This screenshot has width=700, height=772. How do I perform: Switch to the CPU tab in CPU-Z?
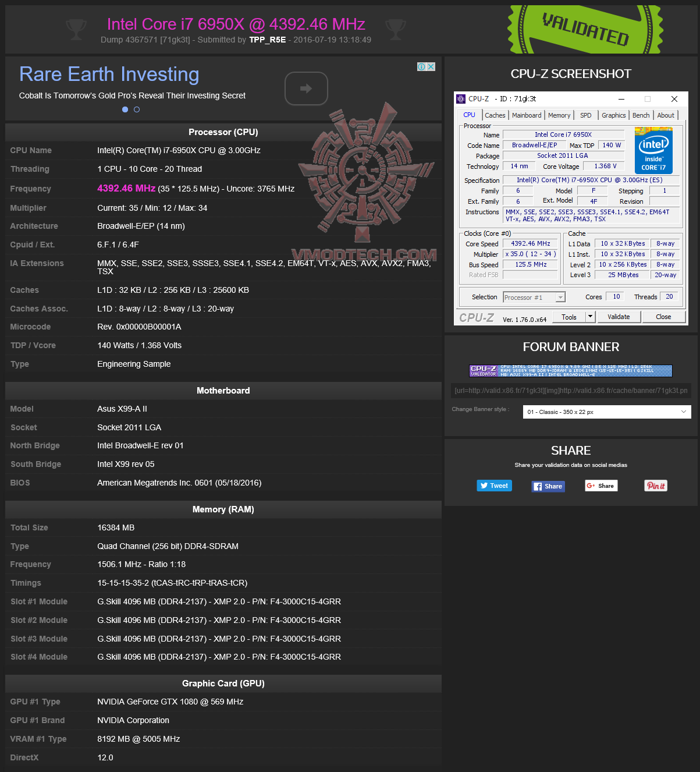tap(469, 115)
